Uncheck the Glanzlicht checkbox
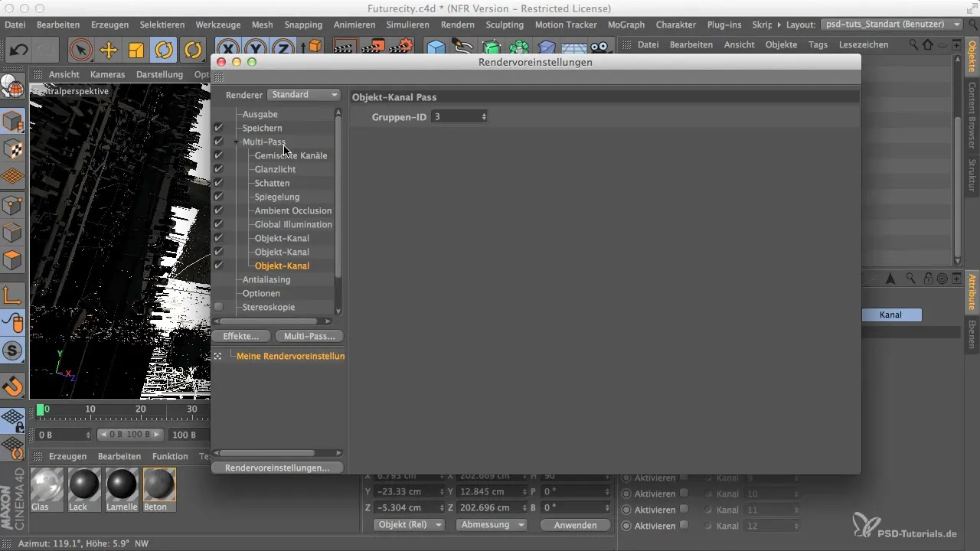 coord(218,169)
